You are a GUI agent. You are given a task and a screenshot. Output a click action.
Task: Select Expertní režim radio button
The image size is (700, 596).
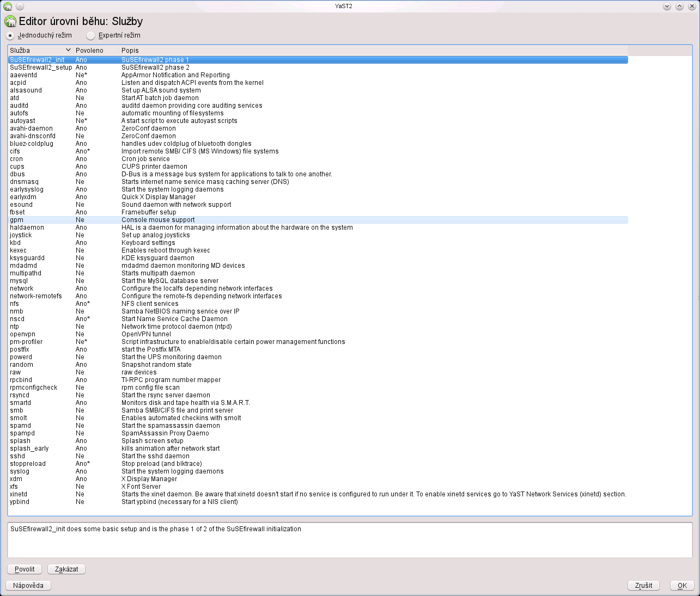[x=113, y=35]
